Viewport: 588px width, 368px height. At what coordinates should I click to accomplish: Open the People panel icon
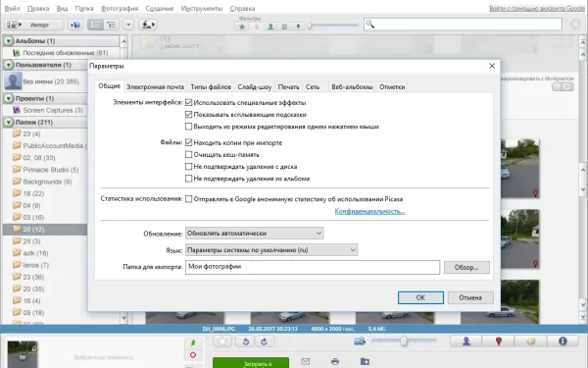(466, 341)
